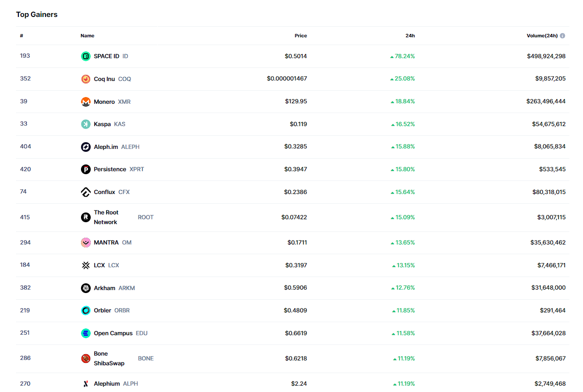Click the LCX coin name link
Screen dimensions: 583x392
99,265
